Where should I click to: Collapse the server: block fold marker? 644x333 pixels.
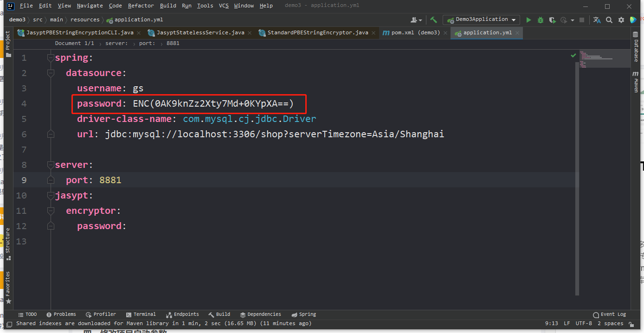(x=51, y=165)
